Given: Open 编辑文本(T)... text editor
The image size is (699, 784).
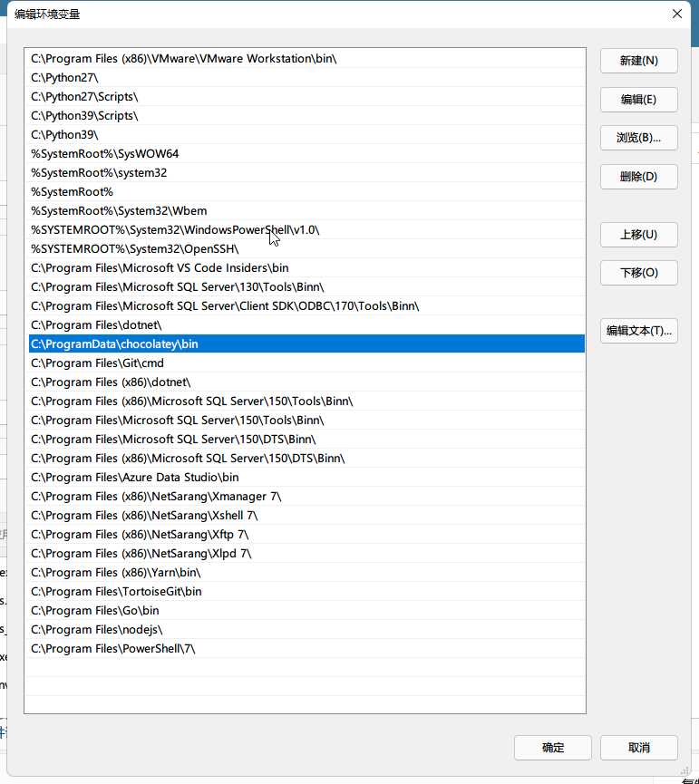Looking at the screenshot, I should (638, 331).
